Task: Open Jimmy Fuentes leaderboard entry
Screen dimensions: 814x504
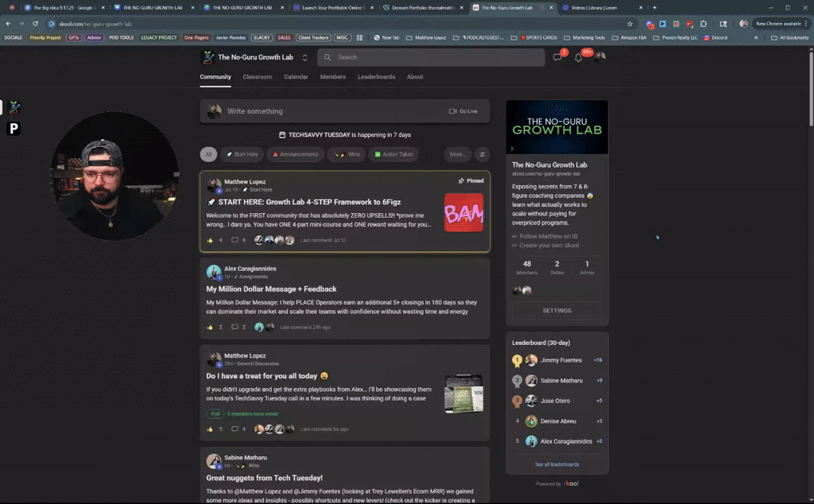Action: pyautogui.click(x=557, y=360)
